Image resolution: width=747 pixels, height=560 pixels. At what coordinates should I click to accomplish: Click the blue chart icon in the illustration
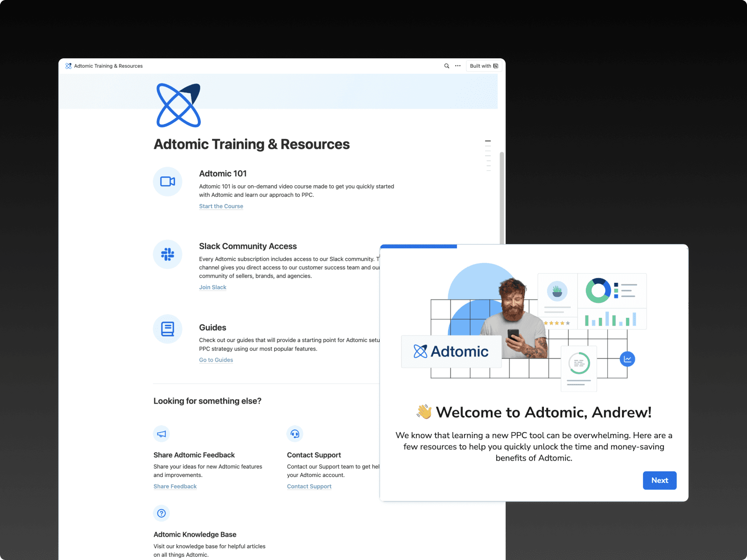click(x=627, y=359)
